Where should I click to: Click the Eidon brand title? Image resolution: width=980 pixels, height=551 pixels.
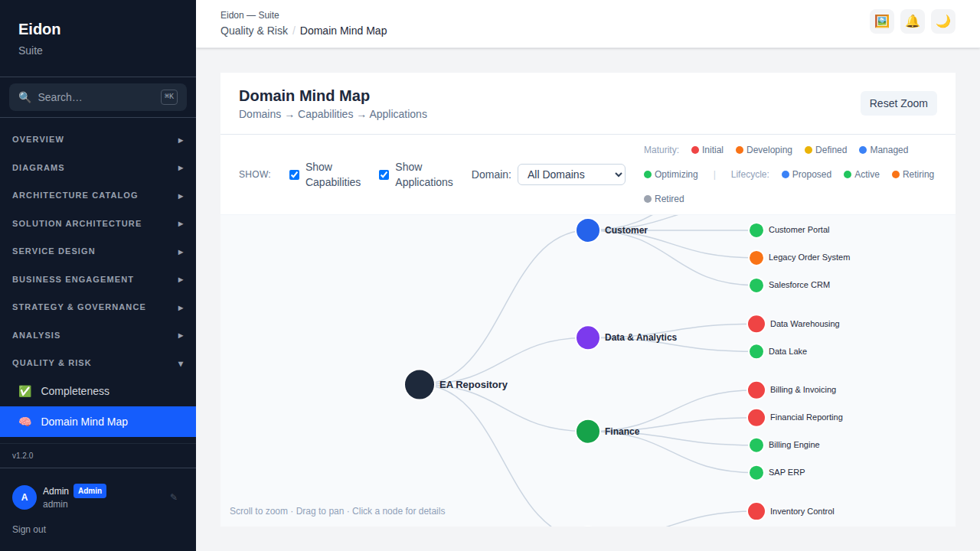[40, 29]
